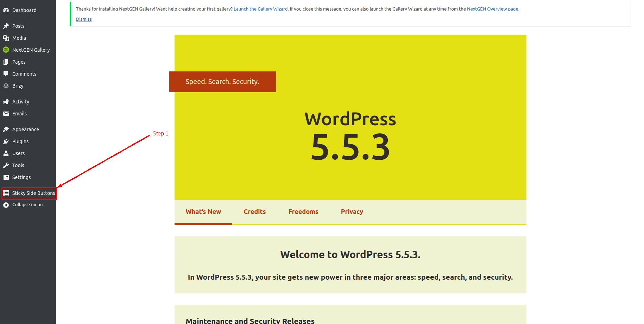The height and width of the screenshot is (324, 644).
Task: Click the Pages icon in sidebar
Action: (x=6, y=62)
